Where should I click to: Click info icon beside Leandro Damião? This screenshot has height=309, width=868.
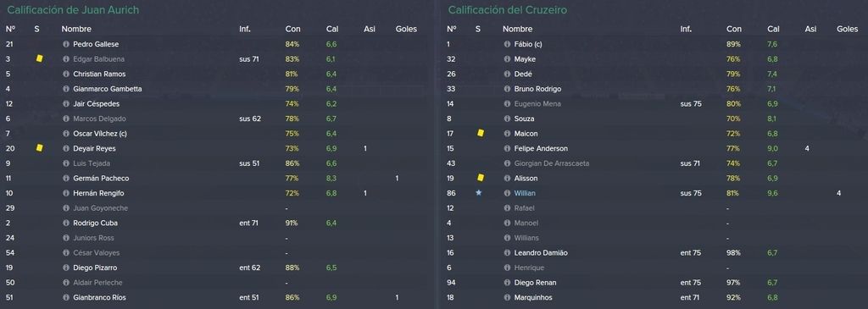click(507, 253)
